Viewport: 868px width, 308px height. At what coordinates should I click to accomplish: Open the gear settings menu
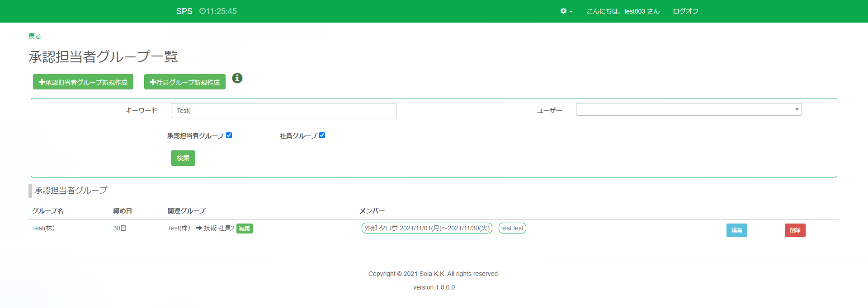[x=566, y=11]
